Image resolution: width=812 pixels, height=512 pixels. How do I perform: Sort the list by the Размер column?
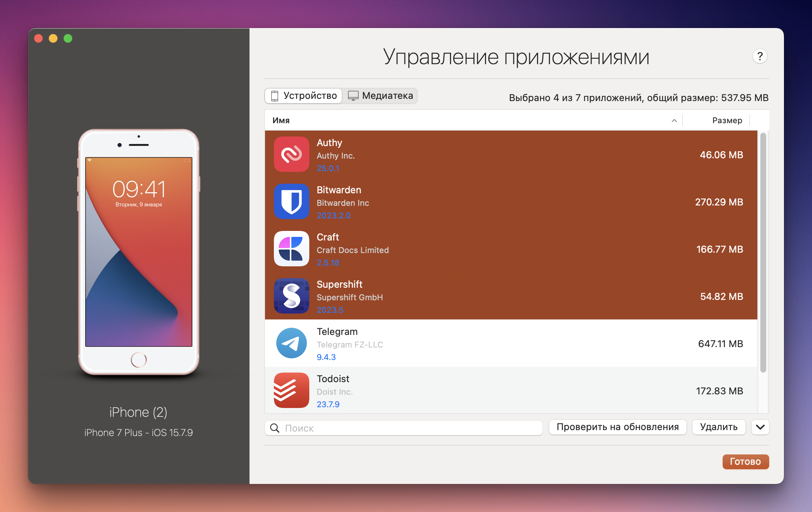pyautogui.click(x=727, y=121)
